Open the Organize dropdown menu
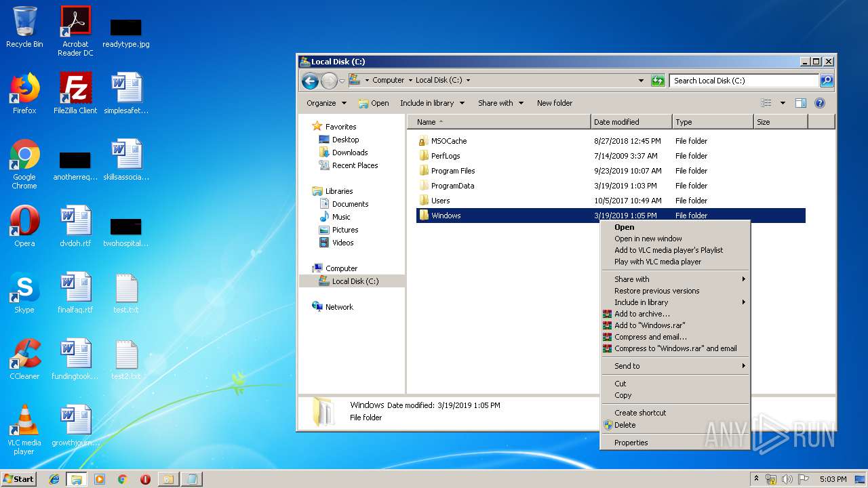 pos(327,103)
